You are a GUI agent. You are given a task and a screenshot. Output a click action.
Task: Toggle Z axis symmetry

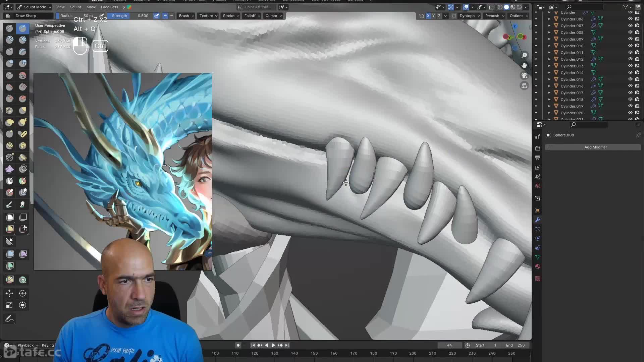tap(439, 16)
